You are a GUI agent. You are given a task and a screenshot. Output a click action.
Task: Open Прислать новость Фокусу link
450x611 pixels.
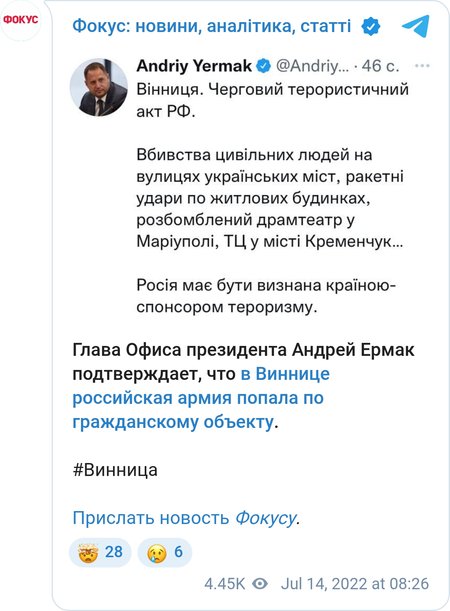(185, 518)
